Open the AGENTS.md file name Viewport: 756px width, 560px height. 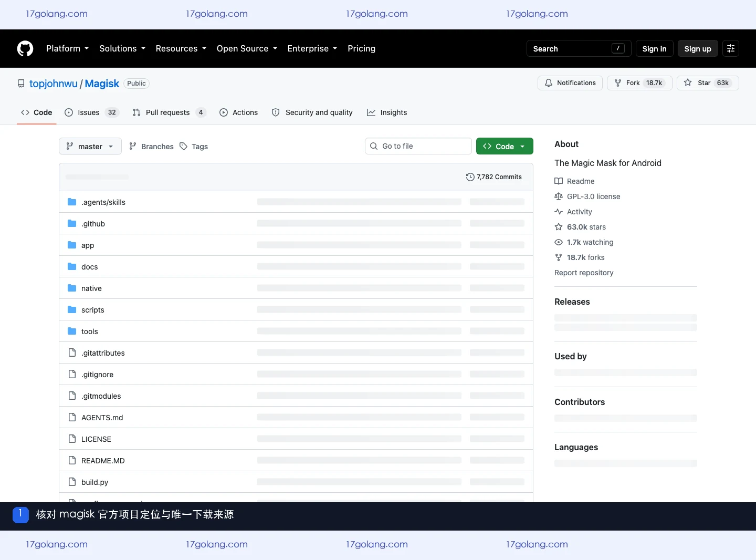coord(102,418)
